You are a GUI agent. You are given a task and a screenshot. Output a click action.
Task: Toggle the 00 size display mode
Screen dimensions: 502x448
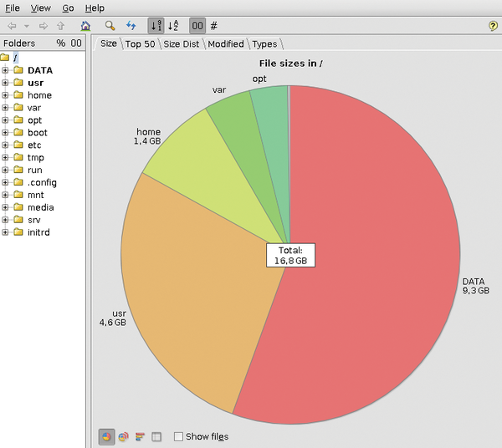point(197,26)
